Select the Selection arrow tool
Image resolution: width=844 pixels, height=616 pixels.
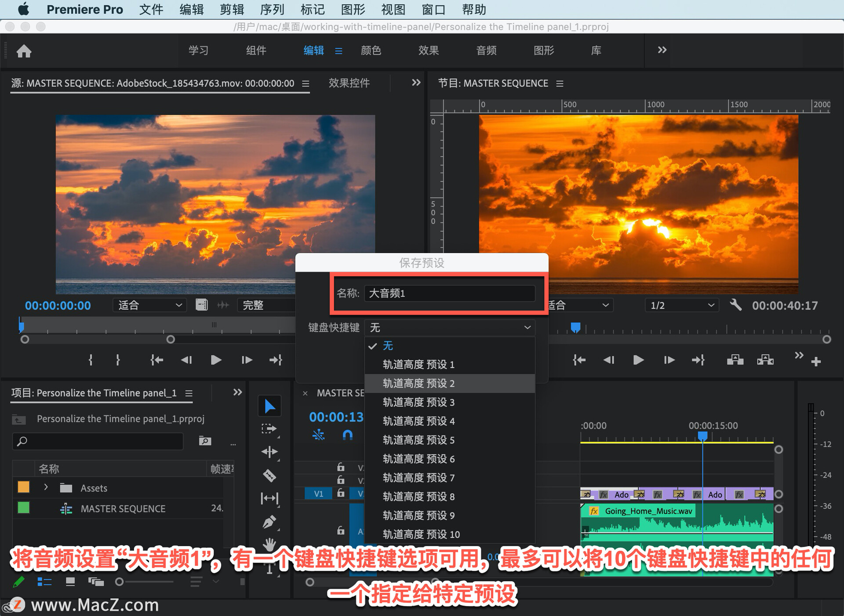(x=269, y=406)
